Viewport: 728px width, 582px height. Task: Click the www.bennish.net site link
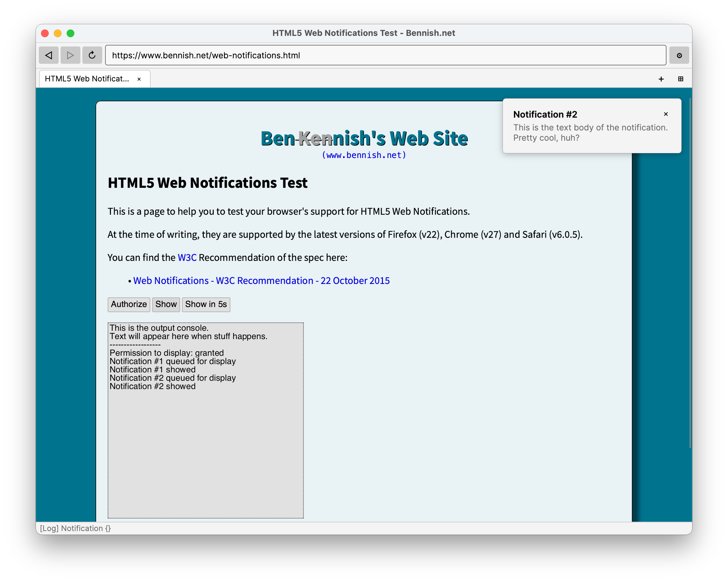[x=364, y=155]
